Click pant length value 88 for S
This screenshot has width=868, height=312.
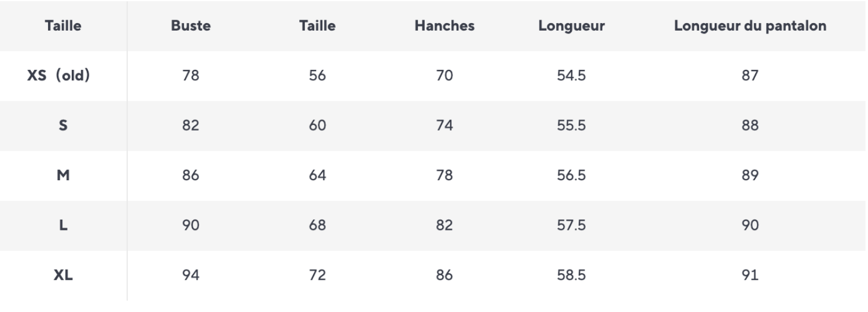tap(750, 125)
